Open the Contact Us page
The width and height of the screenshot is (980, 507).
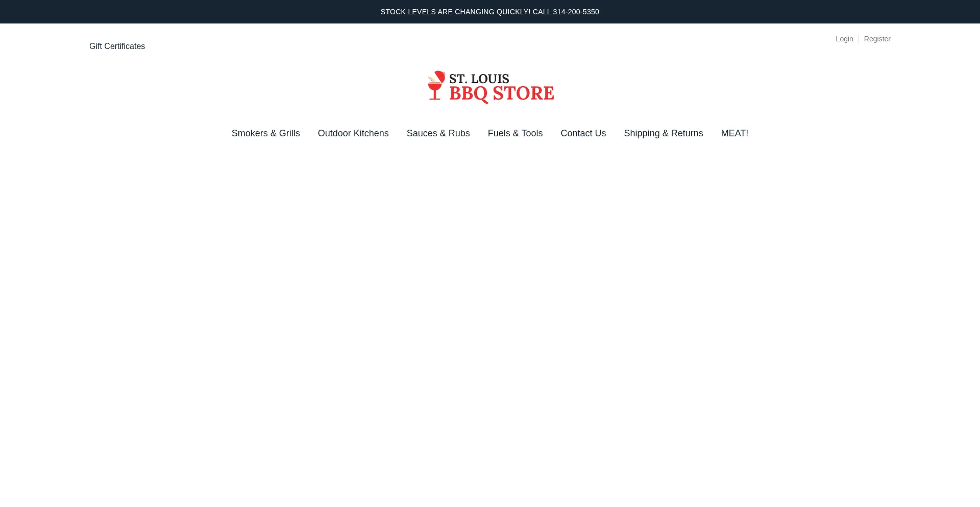tap(583, 133)
